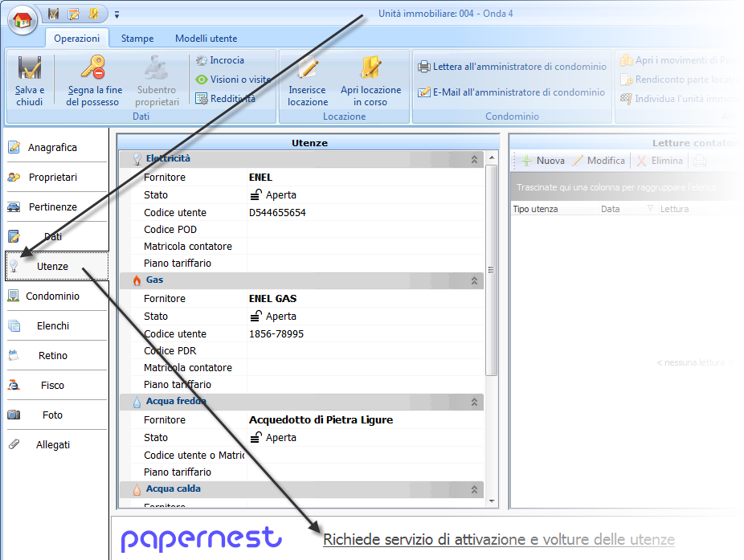This screenshot has height=560, width=744.
Task: Sort by Tipo utenza column header
Action: (554, 209)
